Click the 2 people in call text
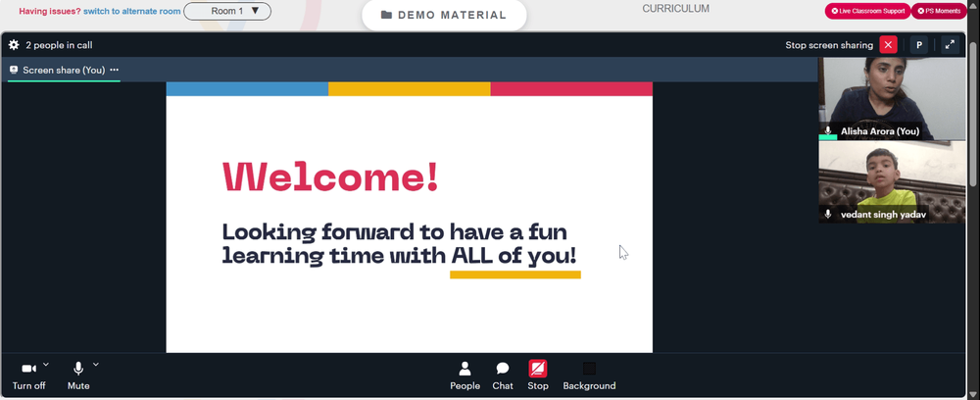 point(59,45)
